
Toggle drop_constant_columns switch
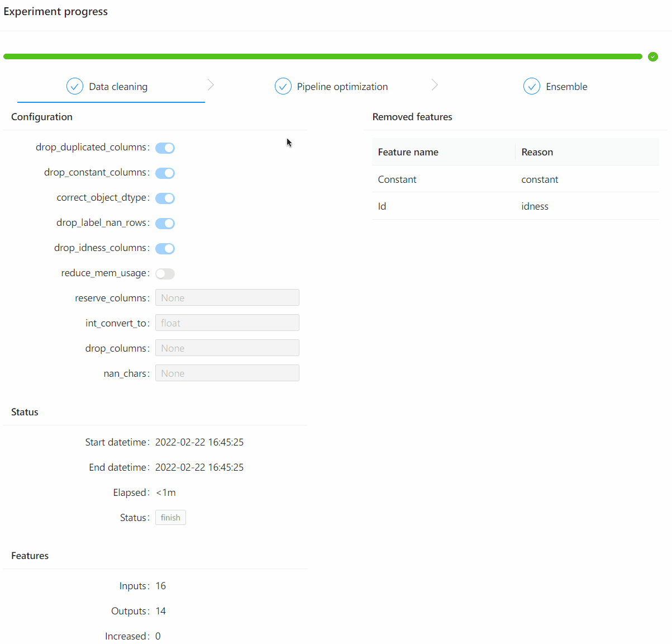[x=165, y=173]
